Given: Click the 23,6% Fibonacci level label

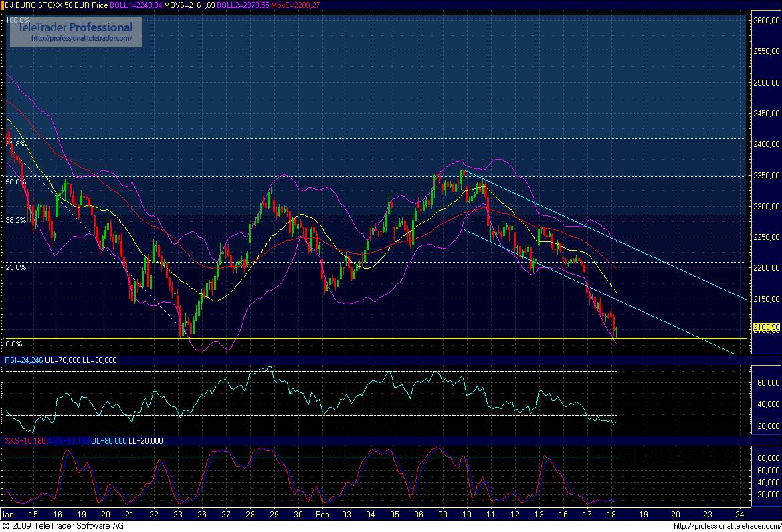Looking at the screenshot, I should pos(16,267).
